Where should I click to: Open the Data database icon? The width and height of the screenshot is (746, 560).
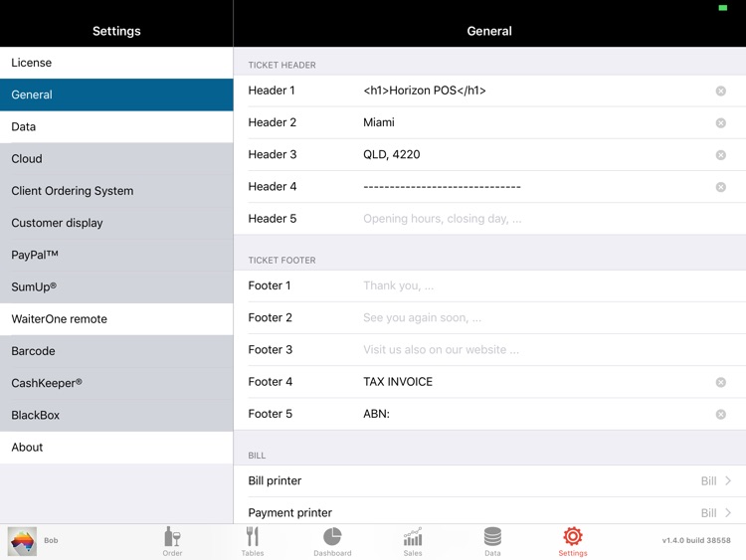pos(492,537)
